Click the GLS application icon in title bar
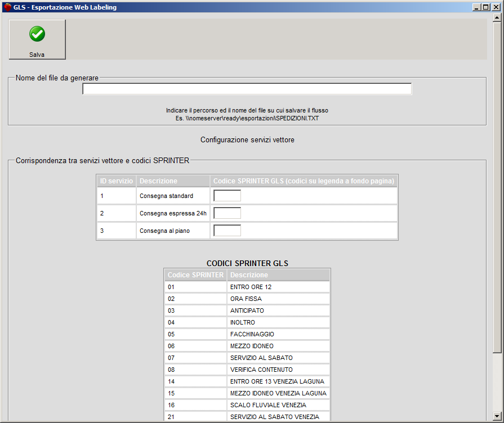The image size is (504, 423). (7, 7)
